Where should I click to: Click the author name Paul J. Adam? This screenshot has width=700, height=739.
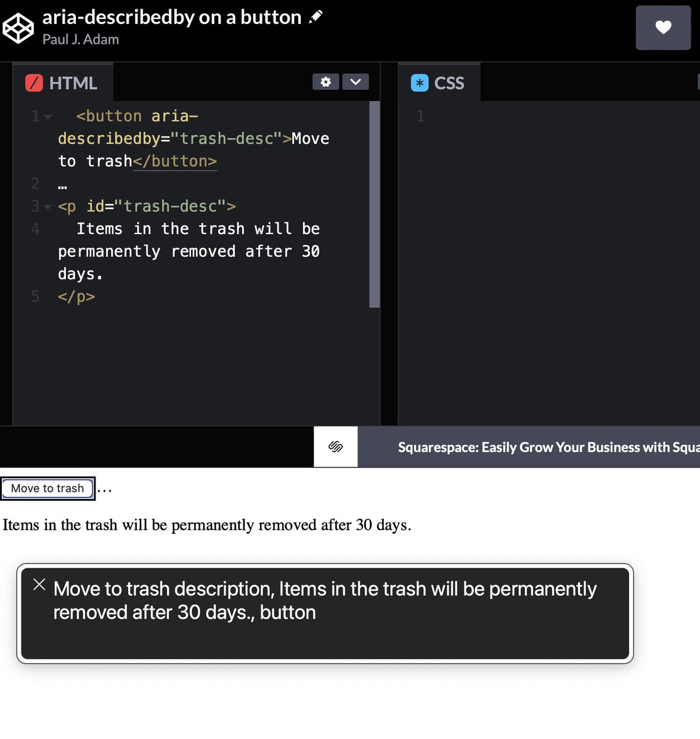coord(81,39)
